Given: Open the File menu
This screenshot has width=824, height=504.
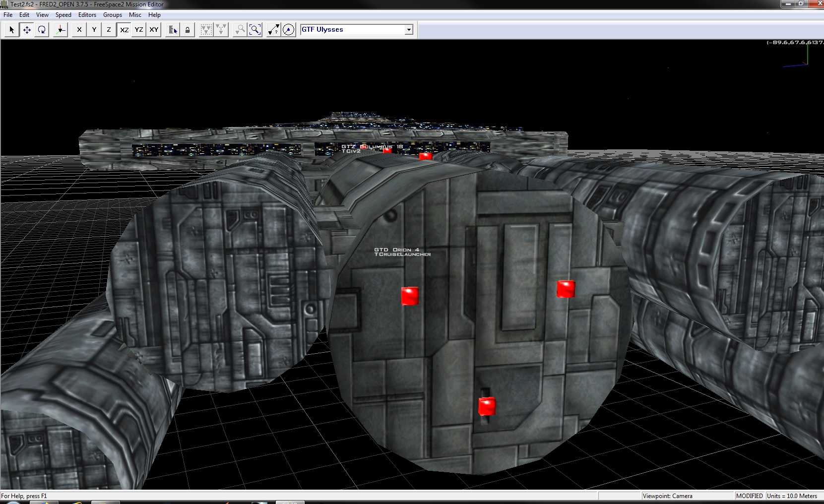Looking at the screenshot, I should pyautogui.click(x=8, y=15).
